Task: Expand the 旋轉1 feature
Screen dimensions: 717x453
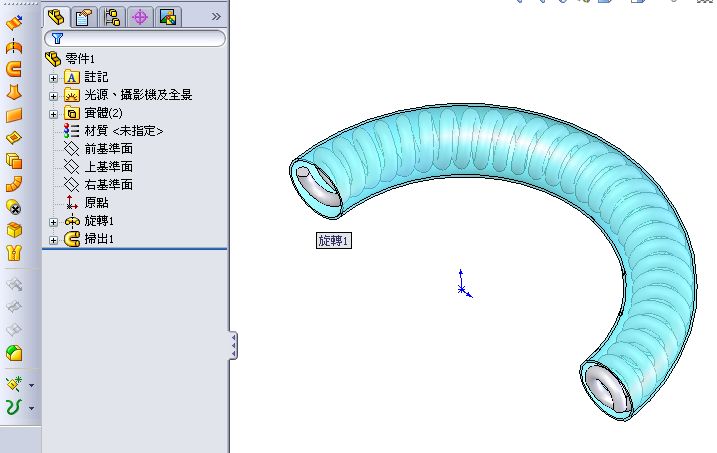Action: [x=54, y=222]
